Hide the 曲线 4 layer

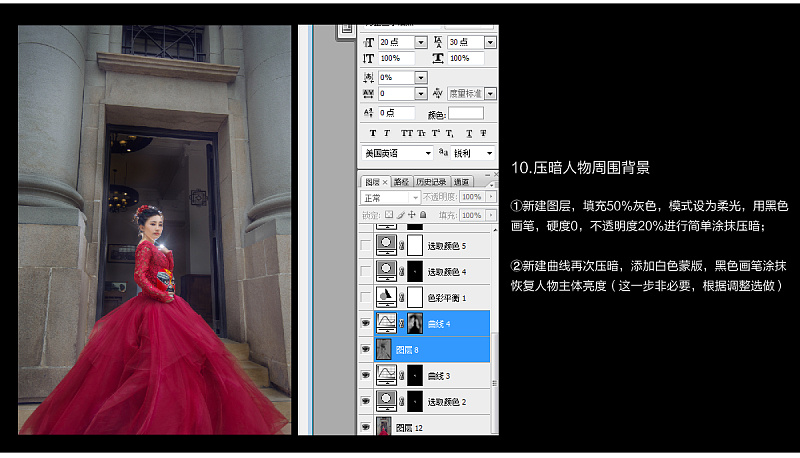coord(365,323)
